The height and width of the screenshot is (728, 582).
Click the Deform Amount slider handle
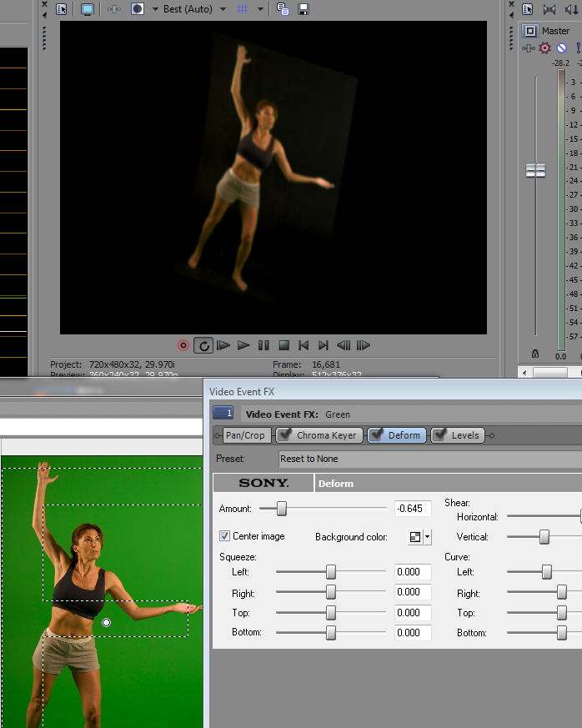[282, 508]
